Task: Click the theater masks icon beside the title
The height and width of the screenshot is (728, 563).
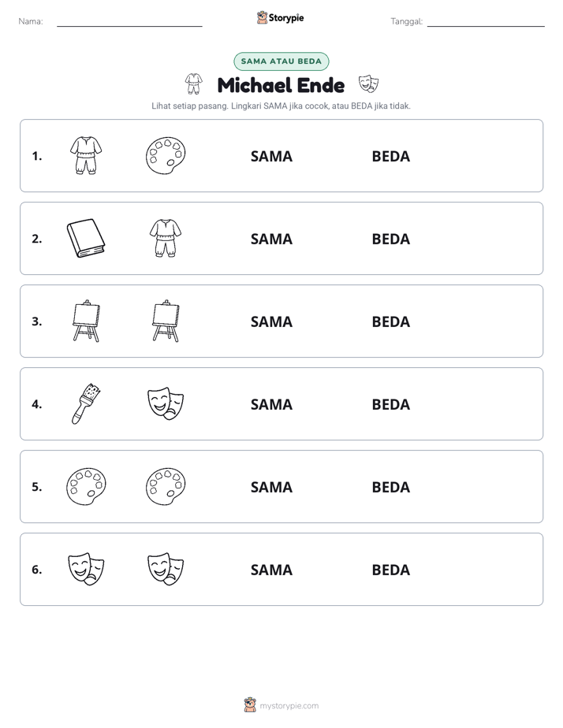Action: click(368, 84)
